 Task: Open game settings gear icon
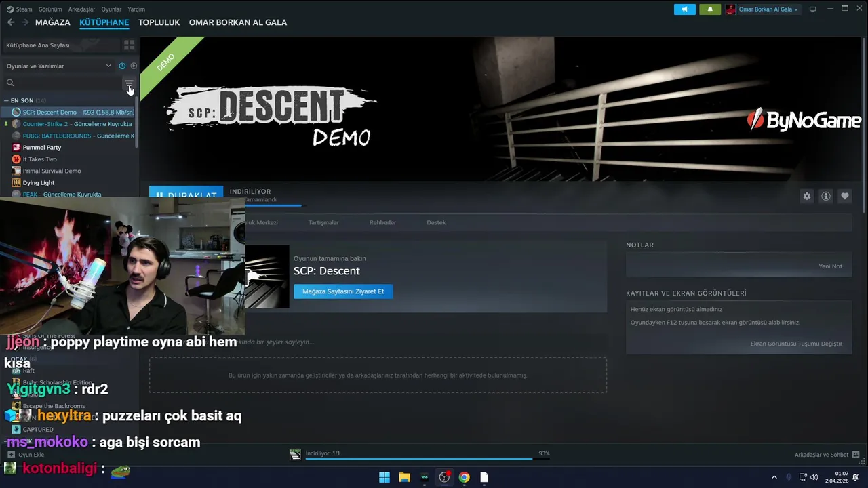click(807, 196)
